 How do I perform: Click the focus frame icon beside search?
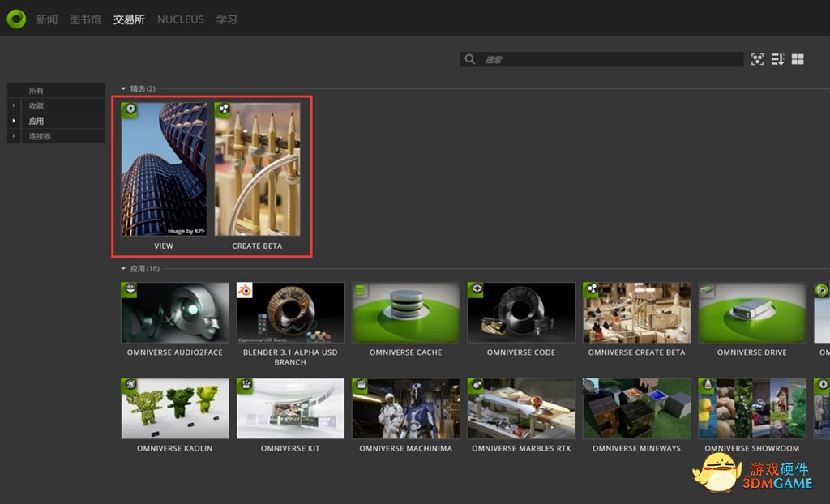(758, 59)
